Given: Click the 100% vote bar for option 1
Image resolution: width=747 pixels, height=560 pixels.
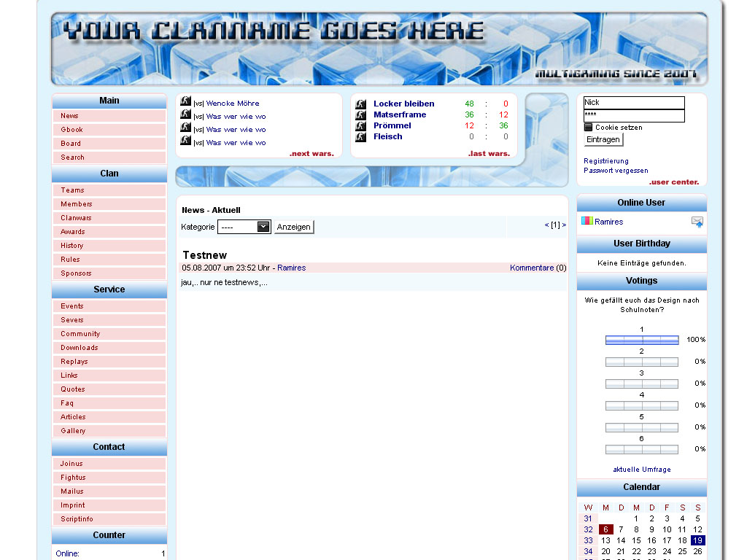Looking at the screenshot, I should click(x=641, y=340).
